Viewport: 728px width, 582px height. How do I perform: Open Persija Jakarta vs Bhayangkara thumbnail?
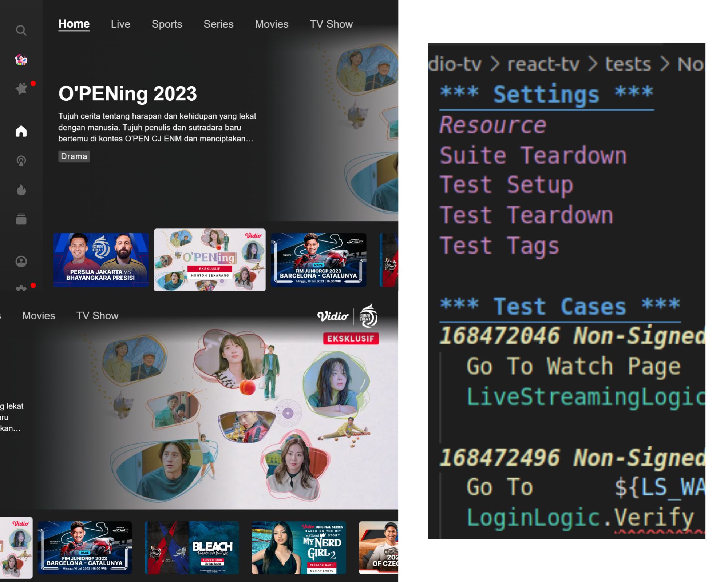(101, 260)
